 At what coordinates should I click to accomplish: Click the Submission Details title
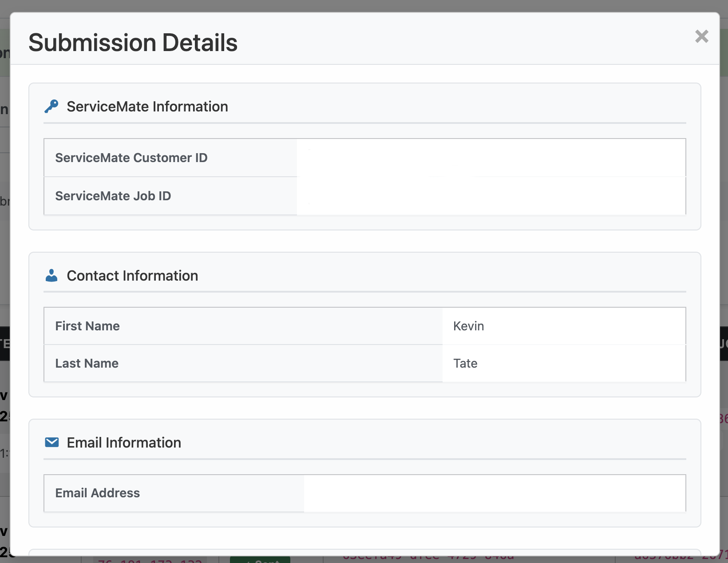coord(133,43)
